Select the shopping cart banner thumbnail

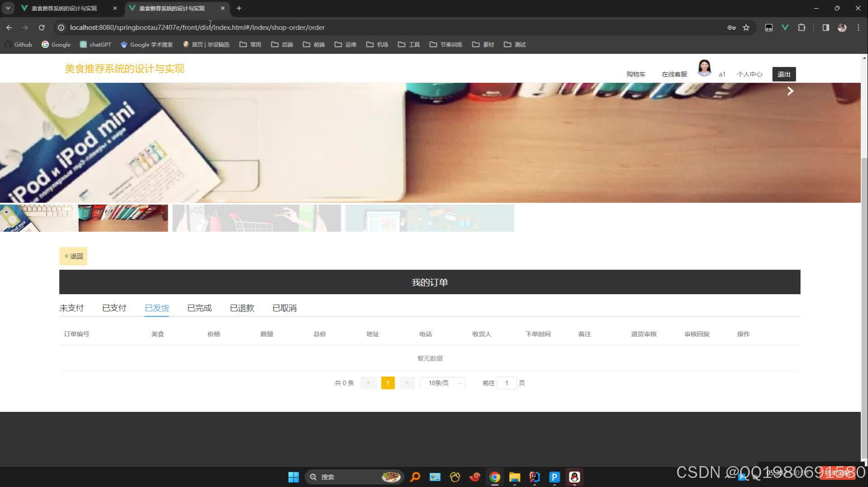256,218
